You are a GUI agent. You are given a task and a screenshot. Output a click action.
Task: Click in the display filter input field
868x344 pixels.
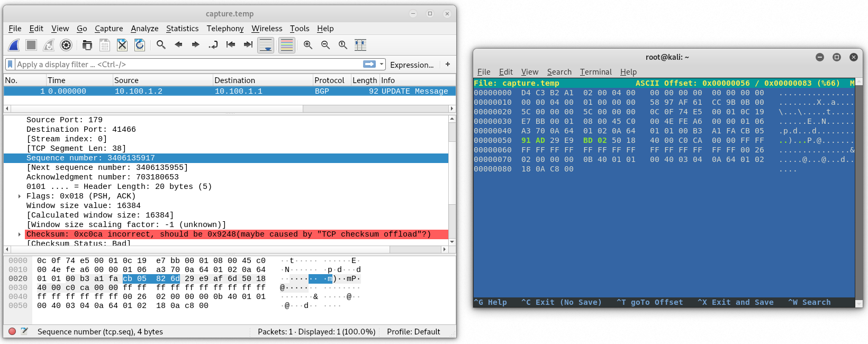point(185,65)
